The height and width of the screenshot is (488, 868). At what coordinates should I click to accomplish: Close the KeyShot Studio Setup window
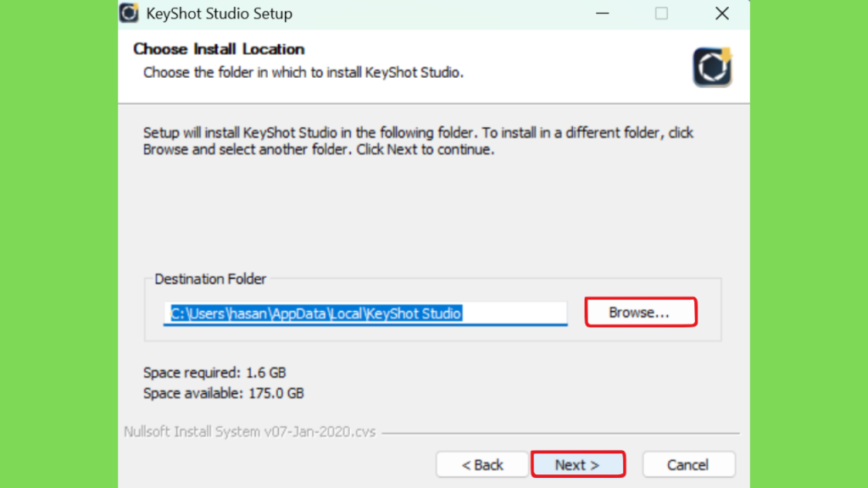pyautogui.click(x=722, y=14)
